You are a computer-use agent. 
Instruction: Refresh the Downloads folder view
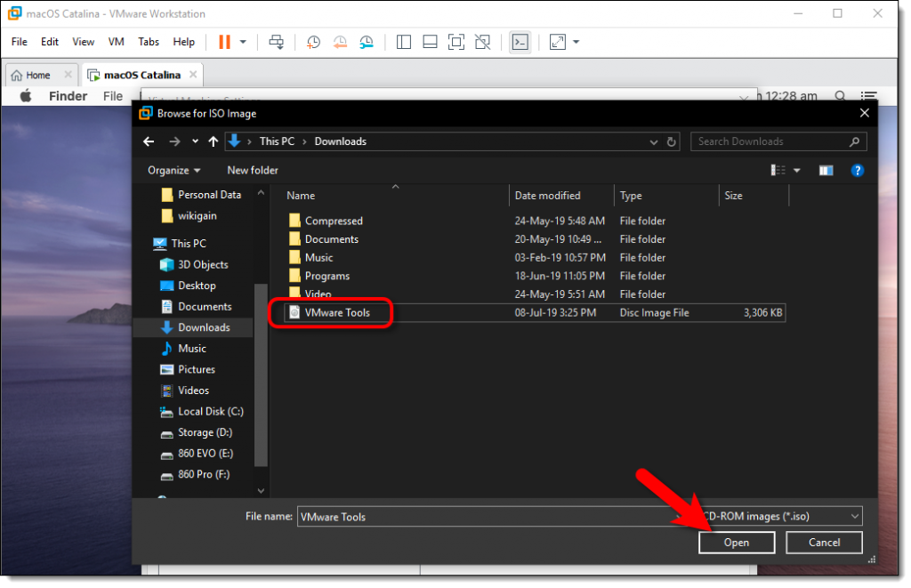point(672,141)
